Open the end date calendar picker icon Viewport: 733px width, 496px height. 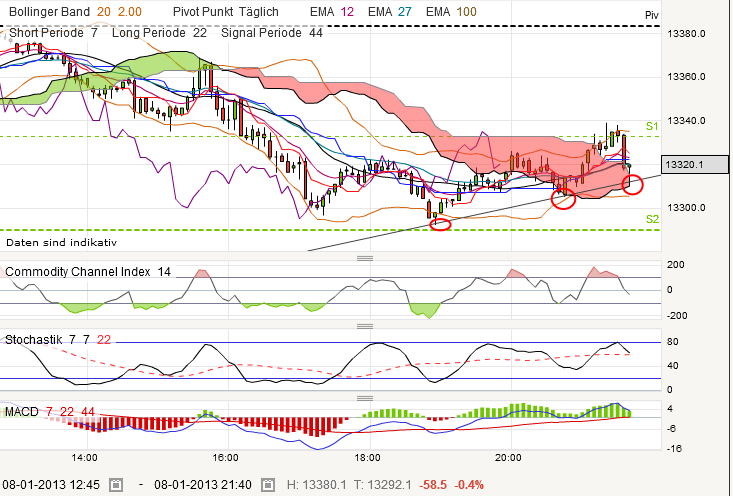pos(268,485)
